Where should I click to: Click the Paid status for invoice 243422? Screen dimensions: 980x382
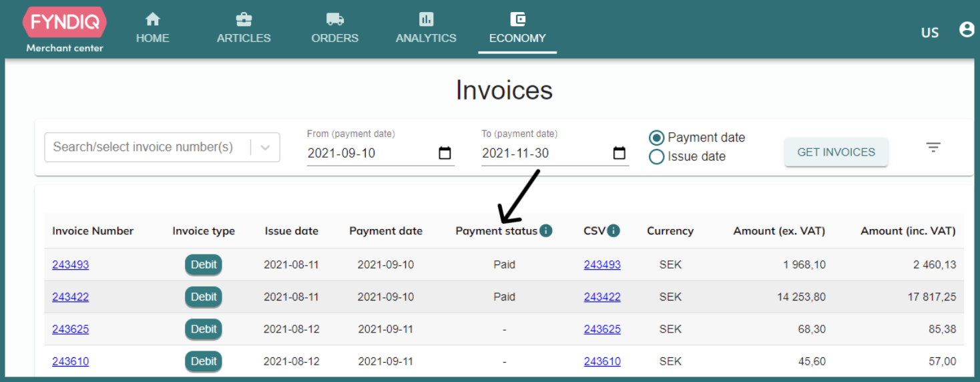coord(505,297)
